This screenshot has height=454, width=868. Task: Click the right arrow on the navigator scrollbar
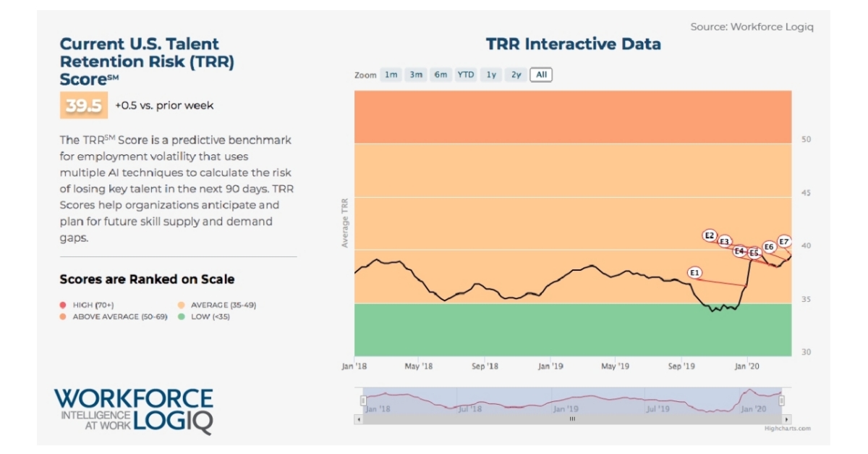[x=787, y=419]
